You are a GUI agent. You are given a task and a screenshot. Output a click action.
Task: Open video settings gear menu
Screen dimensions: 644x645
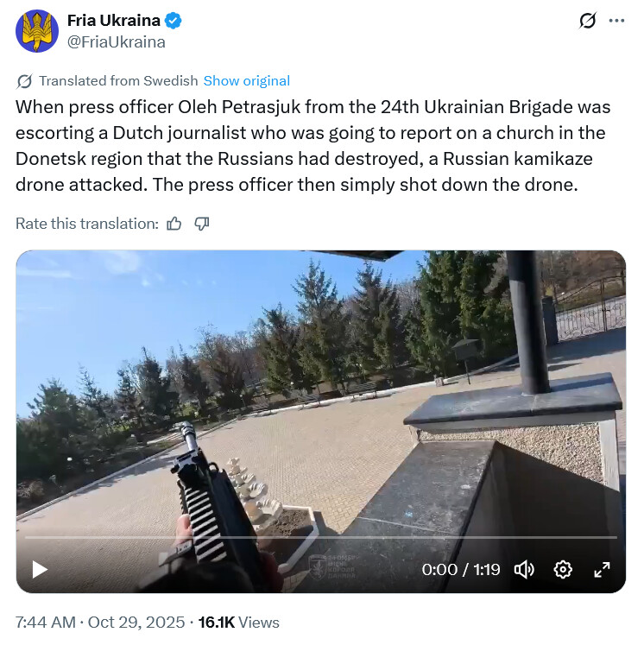[x=563, y=570]
